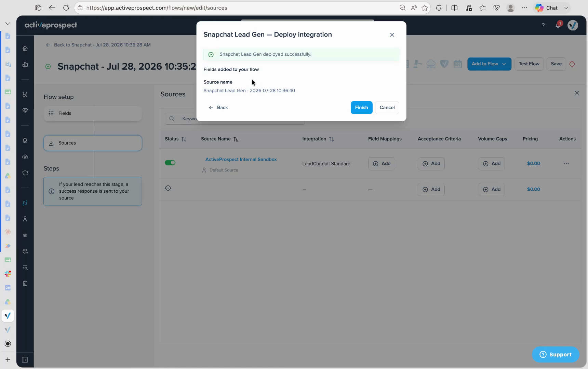Screen dimensions: 588x369
Task: Open the person icon in navigation
Action: pos(25,219)
